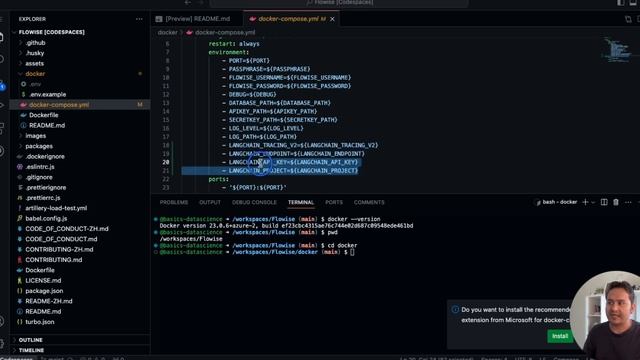Click the restart: always line
Image resolution: width=640 pixels, height=360 pixels.
[x=234, y=44]
